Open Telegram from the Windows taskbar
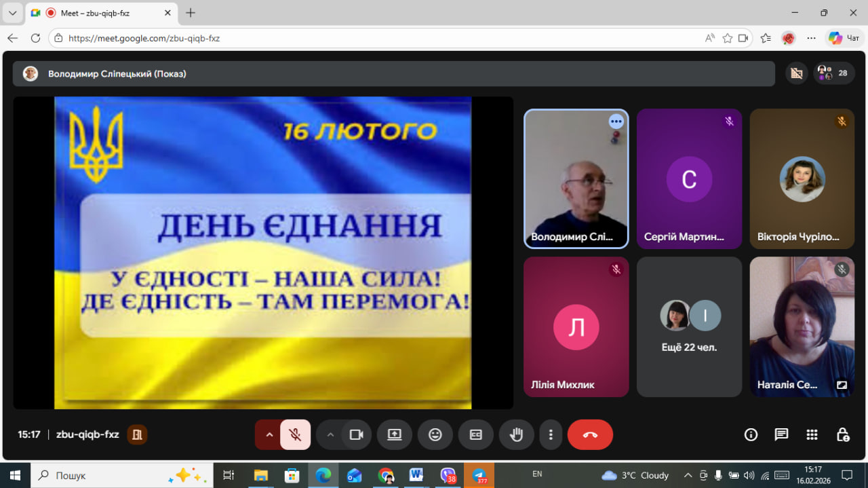 (x=479, y=475)
